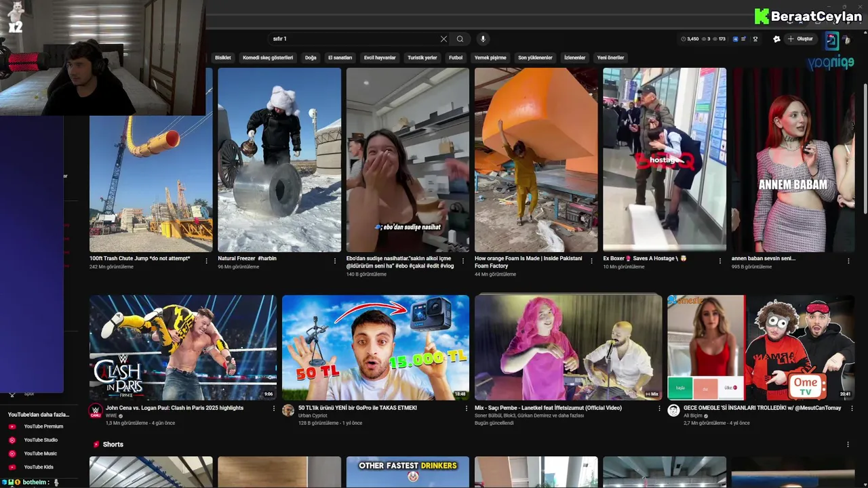Open options for Ex Boxer Saves A Hostage

[x=719, y=261]
